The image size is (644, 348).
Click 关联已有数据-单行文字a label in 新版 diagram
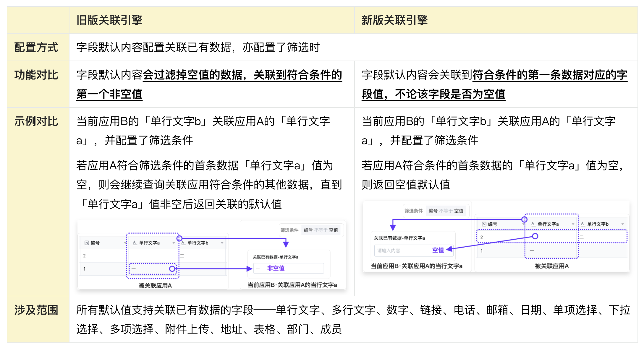pos(399,238)
